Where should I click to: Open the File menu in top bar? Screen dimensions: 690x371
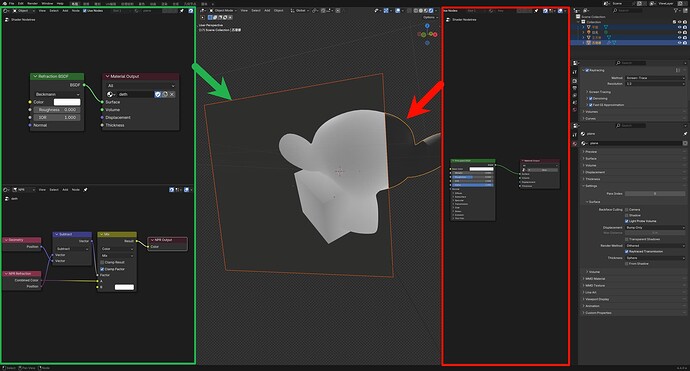pyautogui.click(x=12, y=3)
